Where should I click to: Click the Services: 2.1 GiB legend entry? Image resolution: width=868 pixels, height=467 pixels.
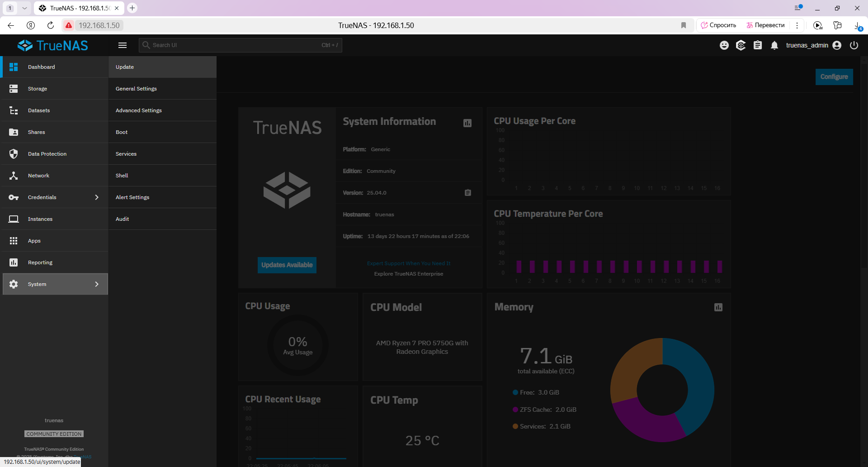(x=542, y=426)
